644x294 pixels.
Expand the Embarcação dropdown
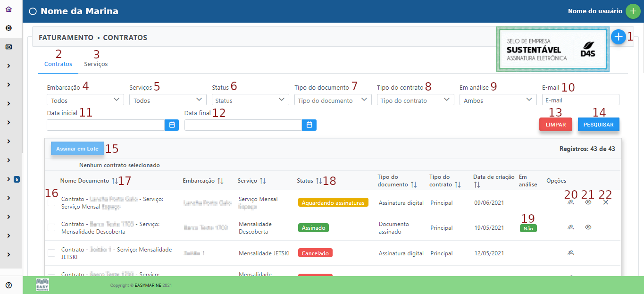click(85, 100)
